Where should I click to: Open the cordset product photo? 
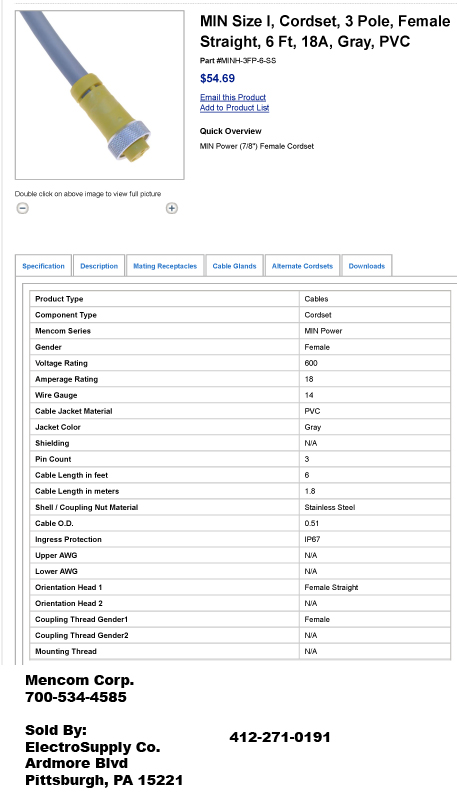tap(99, 95)
